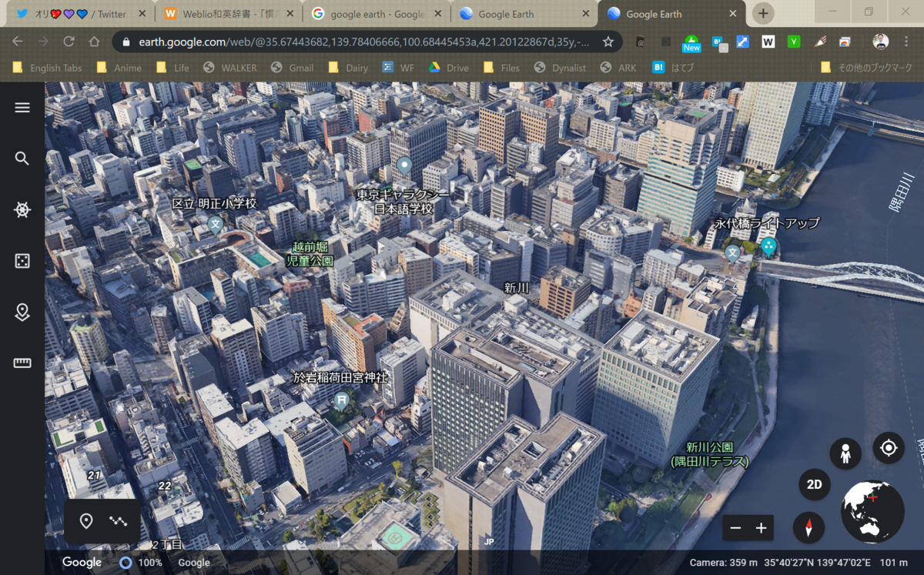The width and height of the screenshot is (924, 575).
Task: Switch to the google earth search tab
Action: click(x=377, y=14)
